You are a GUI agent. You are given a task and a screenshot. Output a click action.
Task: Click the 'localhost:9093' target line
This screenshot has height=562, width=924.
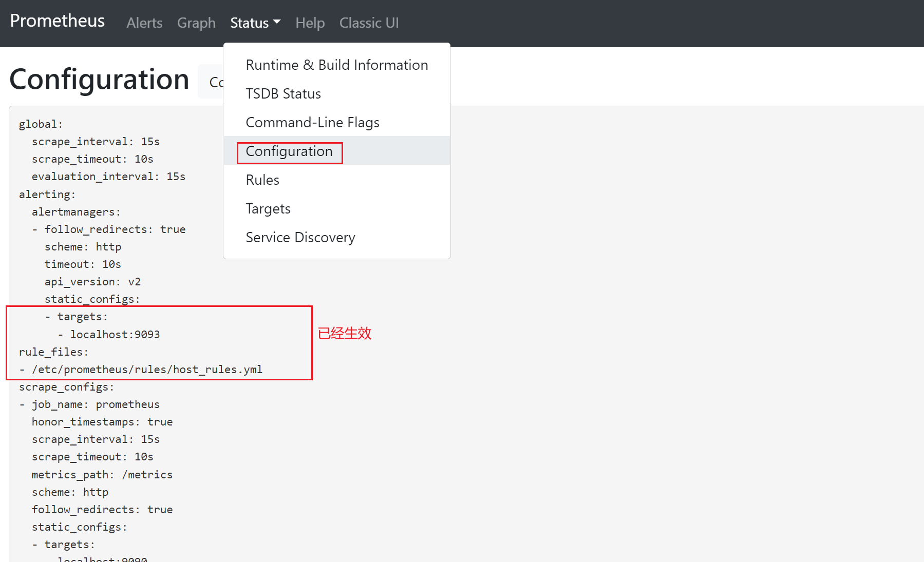click(x=109, y=335)
